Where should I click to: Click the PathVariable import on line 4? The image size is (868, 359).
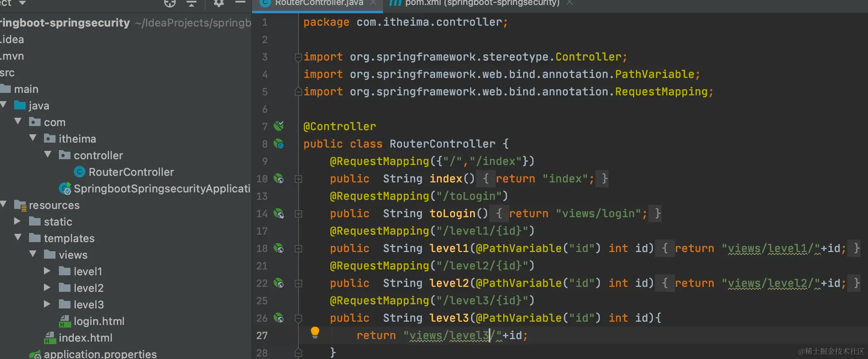pos(655,74)
